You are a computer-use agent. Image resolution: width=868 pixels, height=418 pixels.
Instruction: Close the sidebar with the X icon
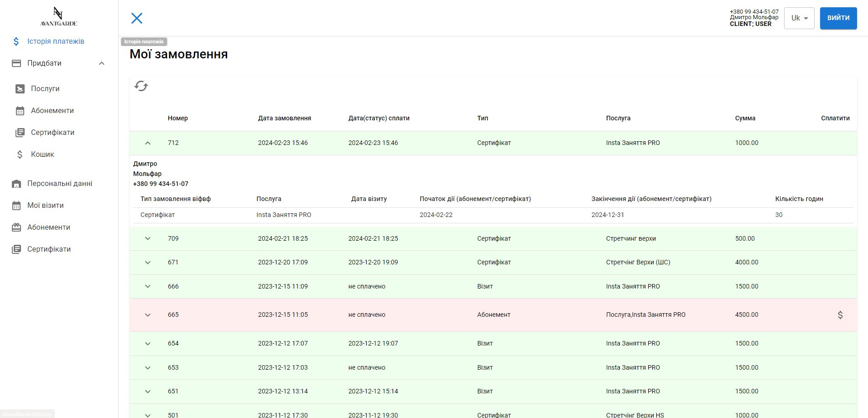click(137, 18)
